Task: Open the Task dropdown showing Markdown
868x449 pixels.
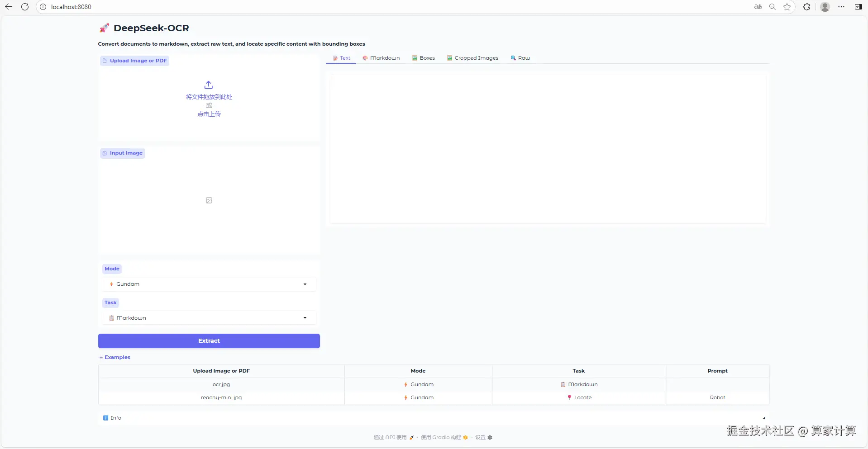Action: coord(209,318)
